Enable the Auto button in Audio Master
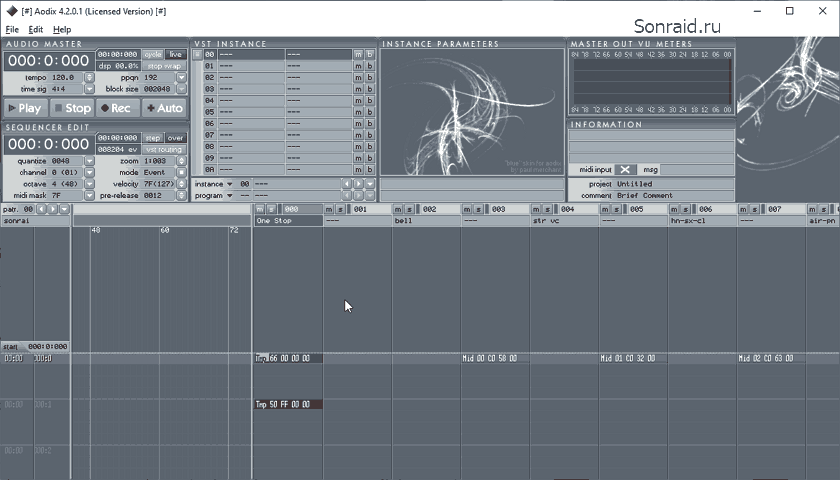 click(164, 108)
